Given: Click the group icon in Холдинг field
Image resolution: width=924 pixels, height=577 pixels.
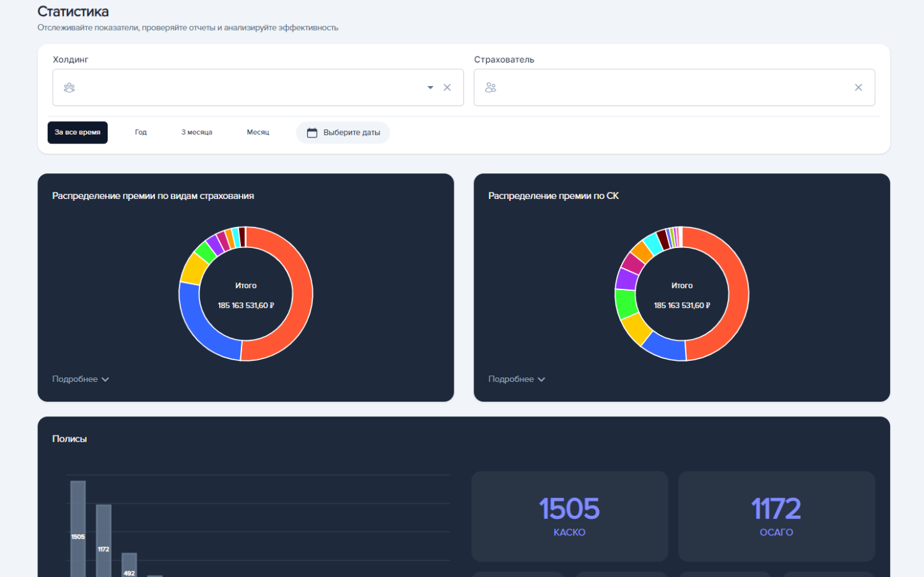Looking at the screenshot, I should click(69, 87).
